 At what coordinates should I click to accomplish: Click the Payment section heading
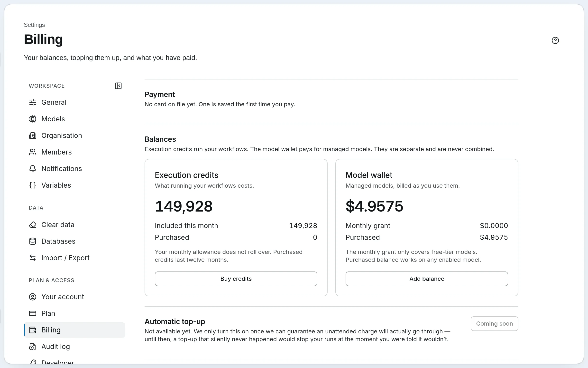click(x=160, y=94)
